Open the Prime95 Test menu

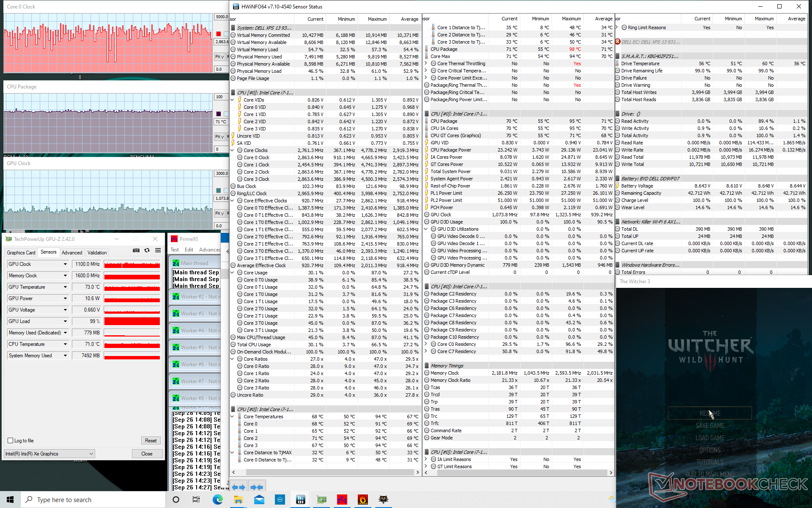pos(175,250)
